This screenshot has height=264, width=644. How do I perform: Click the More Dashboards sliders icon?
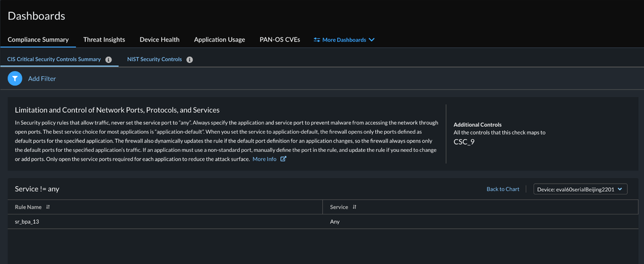(317, 40)
